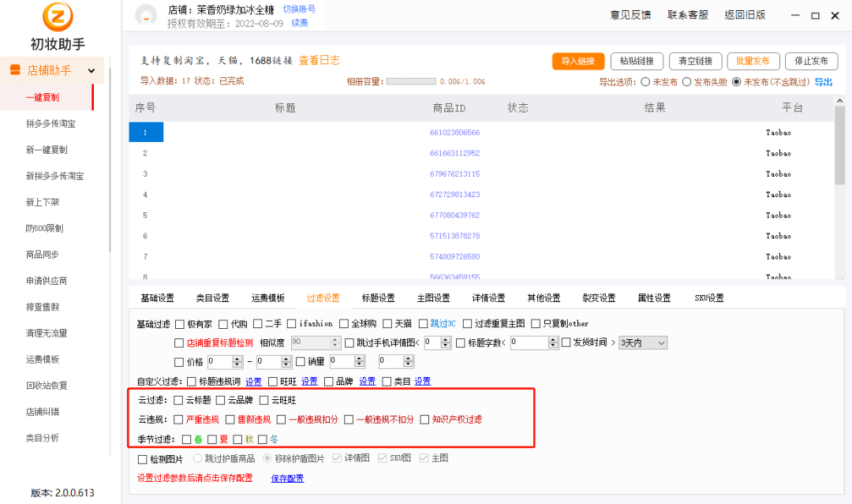Viewport: 852px width, 504px height.
Task: Click the 相似度 value stepper arrows
Action: pyautogui.click(x=334, y=342)
